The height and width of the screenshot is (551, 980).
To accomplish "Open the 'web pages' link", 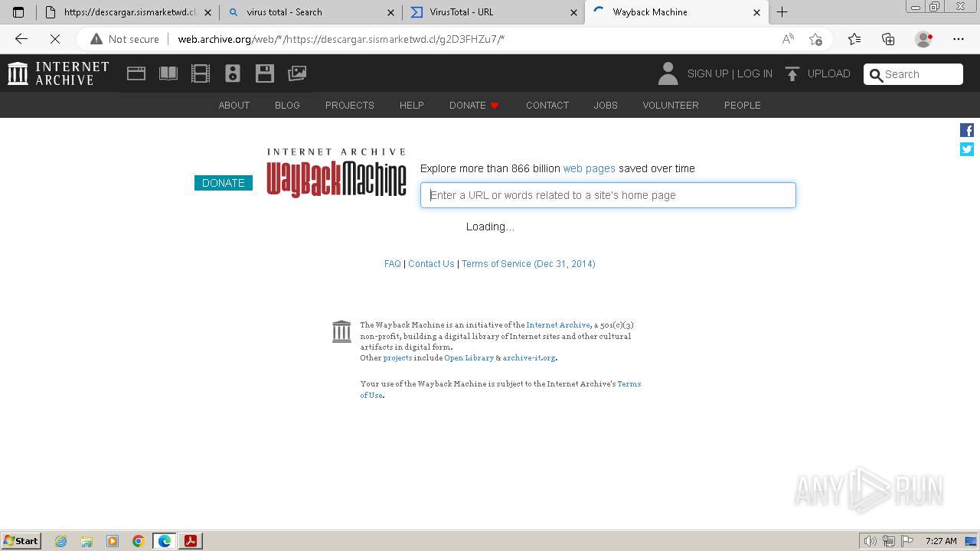I will tap(590, 168).
